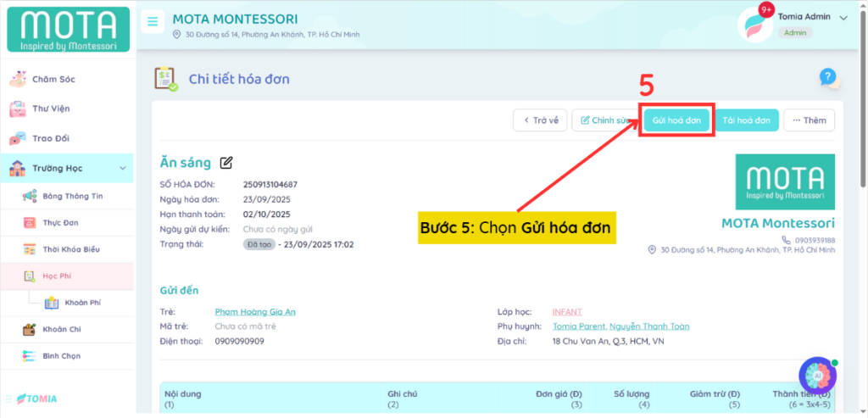The height and width of the screenshot is (418, 868).
Task: Click the Tải hoá đơn button
Action: click(x=746, y=120)
